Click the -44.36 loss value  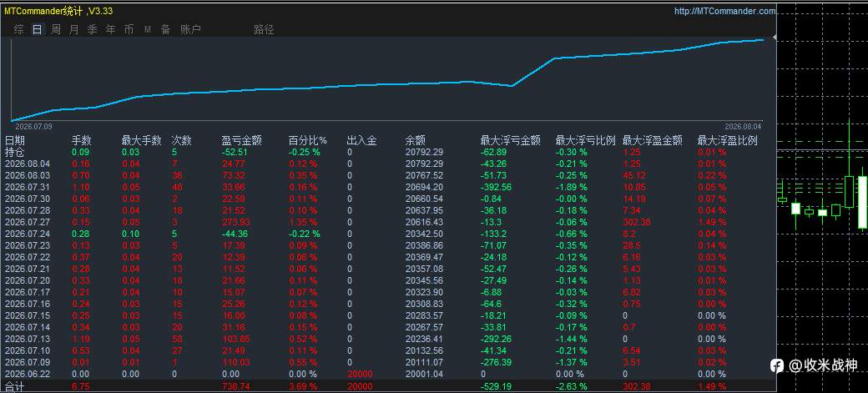(x=235, y=234)
